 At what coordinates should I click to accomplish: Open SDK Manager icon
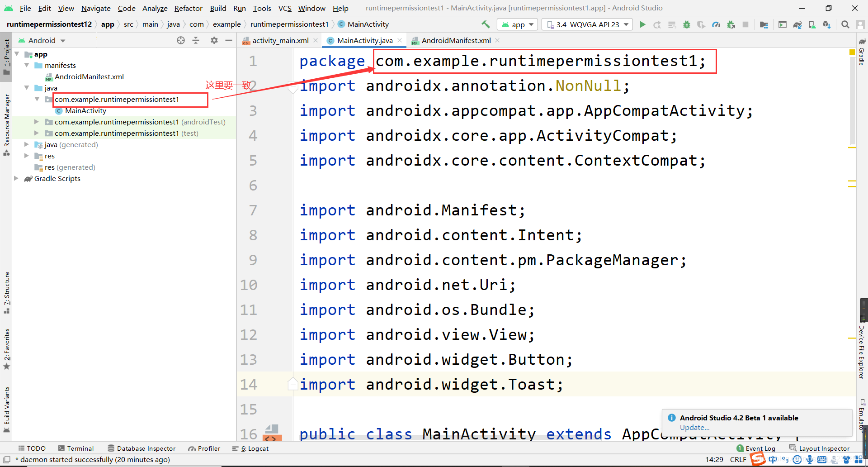(x=826, y=24)
